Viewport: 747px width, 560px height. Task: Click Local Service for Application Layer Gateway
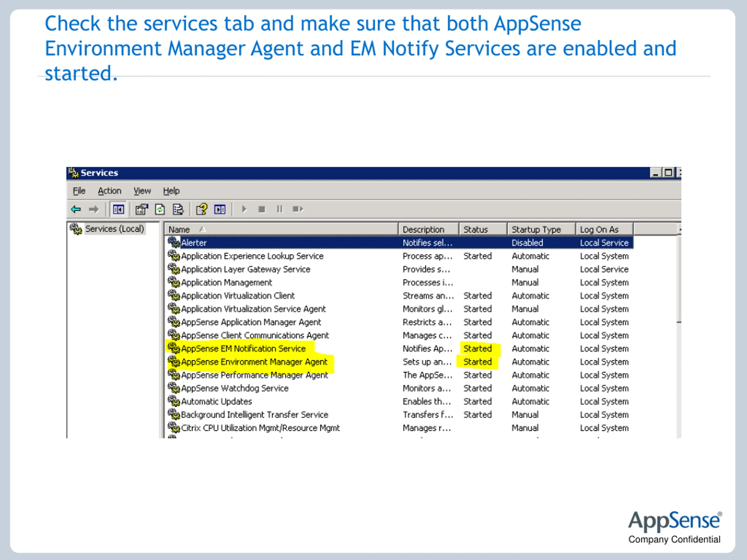click(604, 269)
